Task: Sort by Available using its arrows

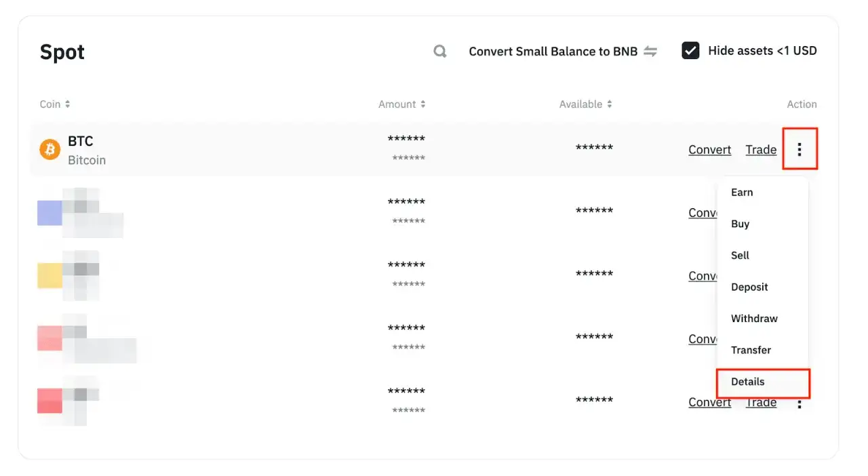Action: [x=610, y=104]
